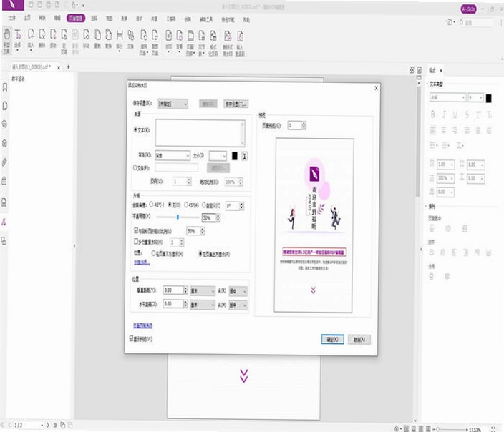
Task: Click the Bold icon in format panel
Action: click(x=433, y=114)
